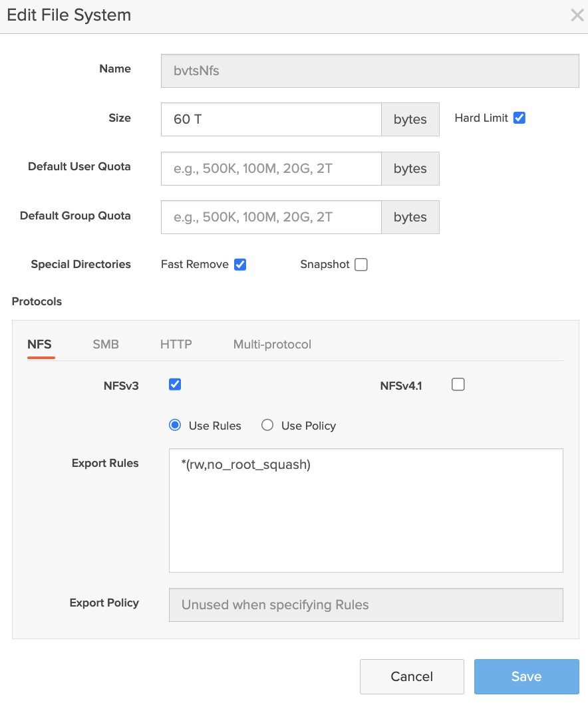
Task: Focus the Default User Quota field
Action: coord(271,168)
